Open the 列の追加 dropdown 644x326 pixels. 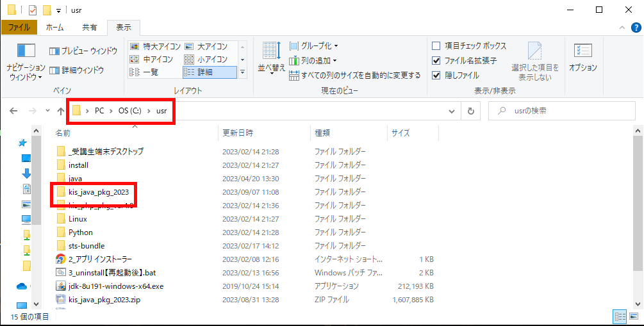click(x=313, y=61)
